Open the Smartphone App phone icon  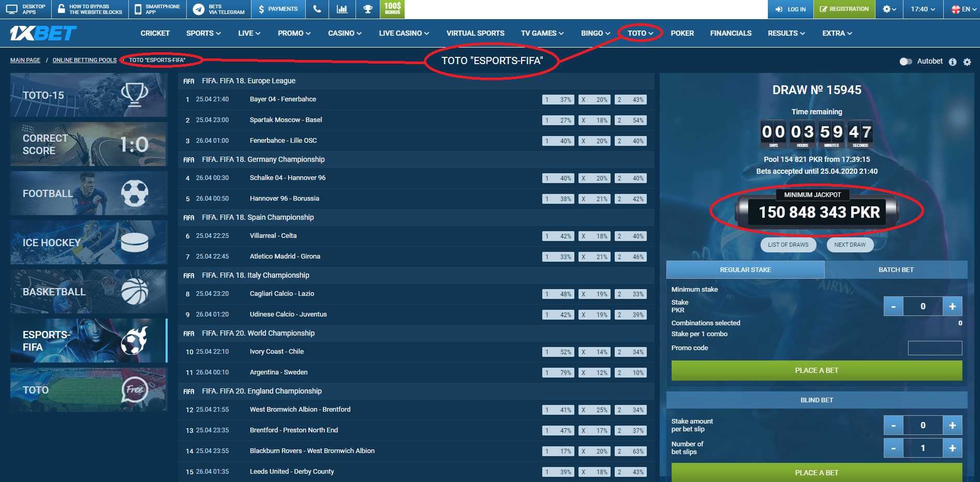pos(138,9)
